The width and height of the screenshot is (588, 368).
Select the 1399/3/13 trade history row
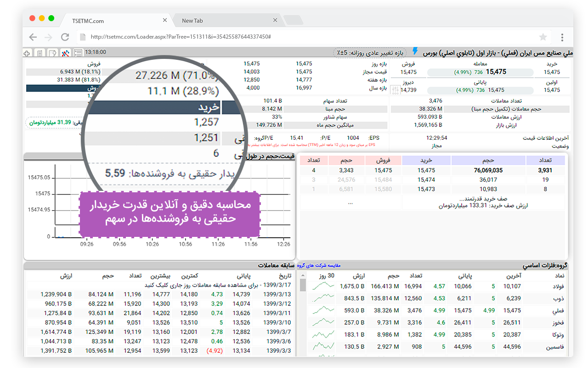[160, 294]
